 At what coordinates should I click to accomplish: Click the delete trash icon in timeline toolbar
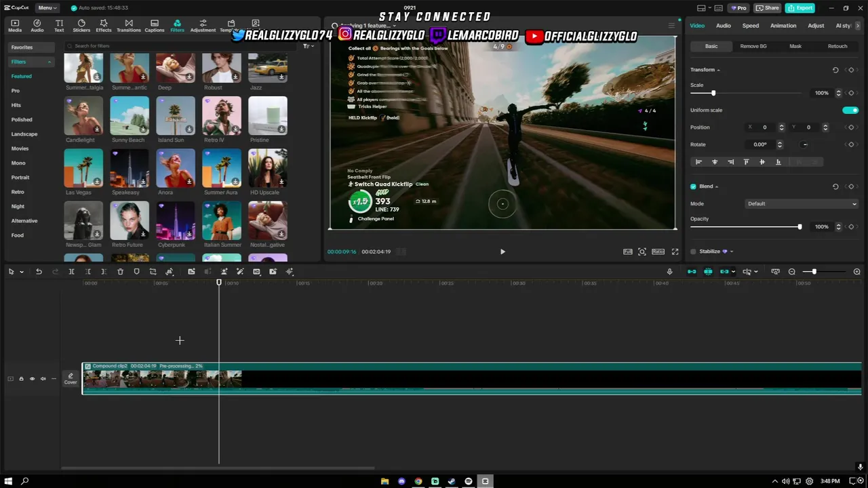[x=120, y=272]
